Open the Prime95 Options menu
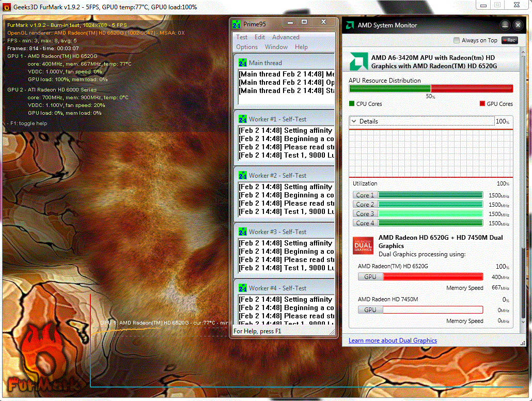532x401 pixels. click(247, 47)
